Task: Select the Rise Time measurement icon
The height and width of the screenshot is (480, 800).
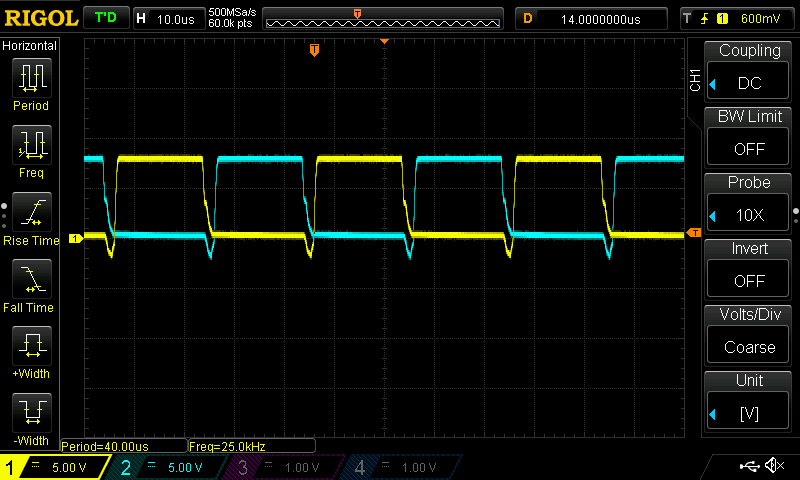Action: click(32, 212)
